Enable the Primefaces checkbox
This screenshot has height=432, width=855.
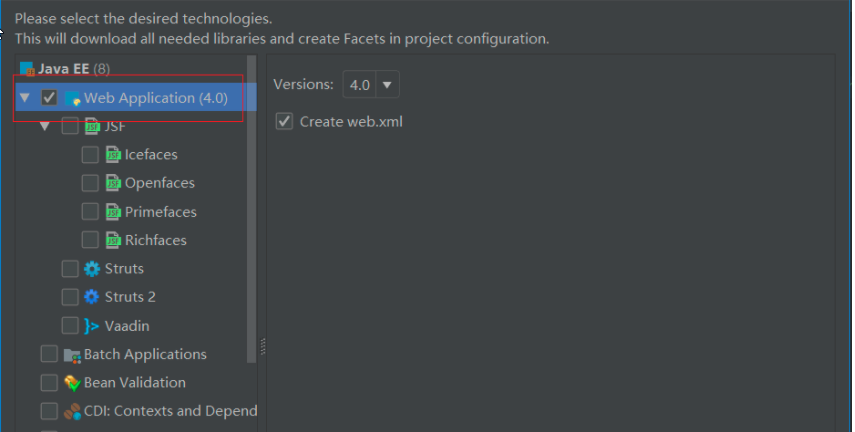coord(90,212)
